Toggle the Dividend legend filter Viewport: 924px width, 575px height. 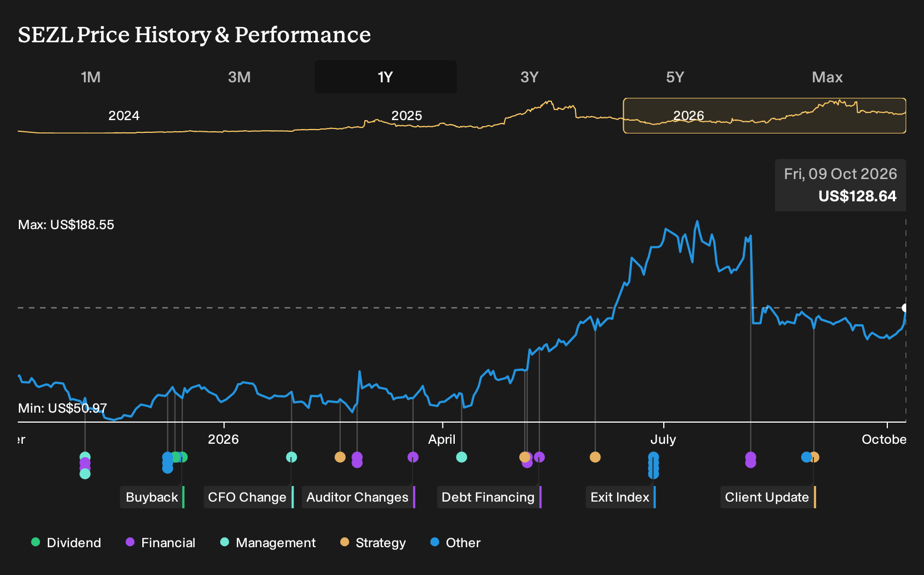[x=66, y=543]
